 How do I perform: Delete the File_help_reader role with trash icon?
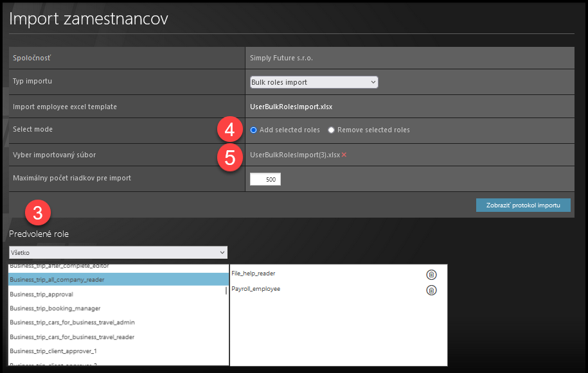(431, 274)
